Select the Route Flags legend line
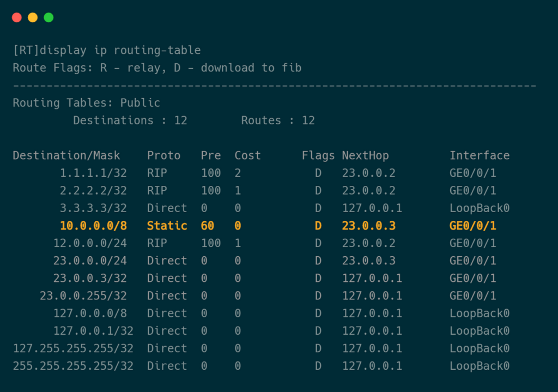Screen dimensions: 558x392 click(157, 68)
